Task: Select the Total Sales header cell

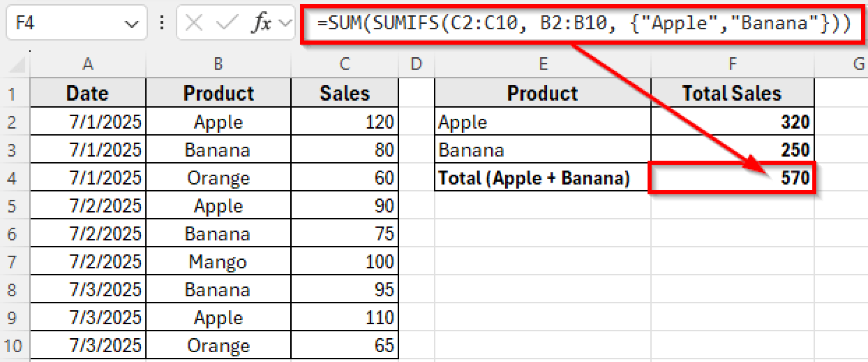Action: click(x=732, y=93)
